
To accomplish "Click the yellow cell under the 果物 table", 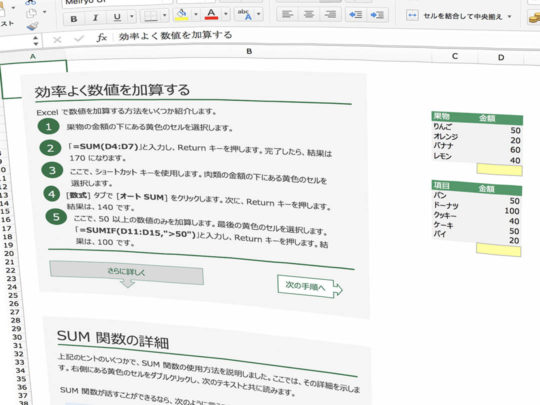I will tap(499, 170).
